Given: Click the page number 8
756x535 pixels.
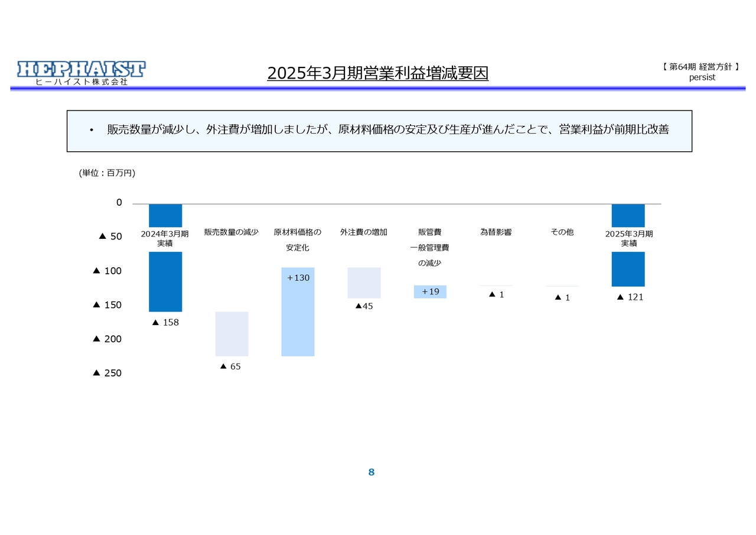Looking at the screenshot, I should pyautogui.click(x=372, y=472).
